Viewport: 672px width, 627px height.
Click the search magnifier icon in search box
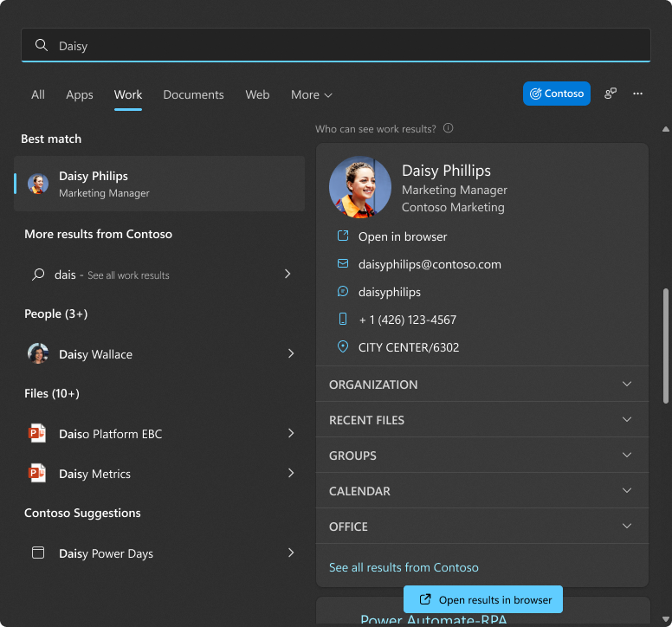(42, 44)
